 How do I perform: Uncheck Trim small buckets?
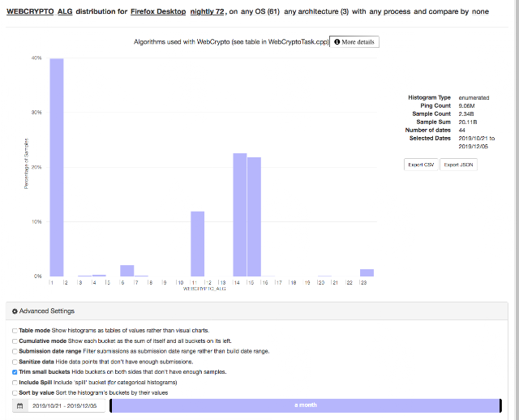tap(15, 372)
